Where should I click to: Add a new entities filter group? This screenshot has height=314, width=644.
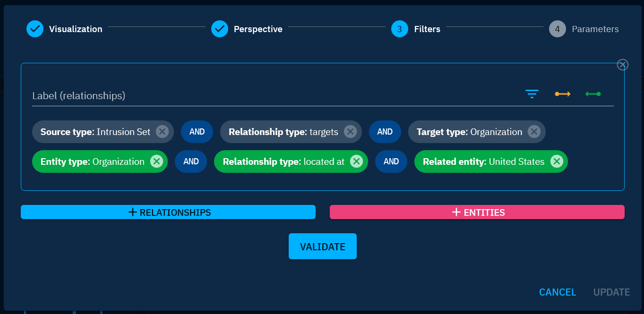[477, 212]
